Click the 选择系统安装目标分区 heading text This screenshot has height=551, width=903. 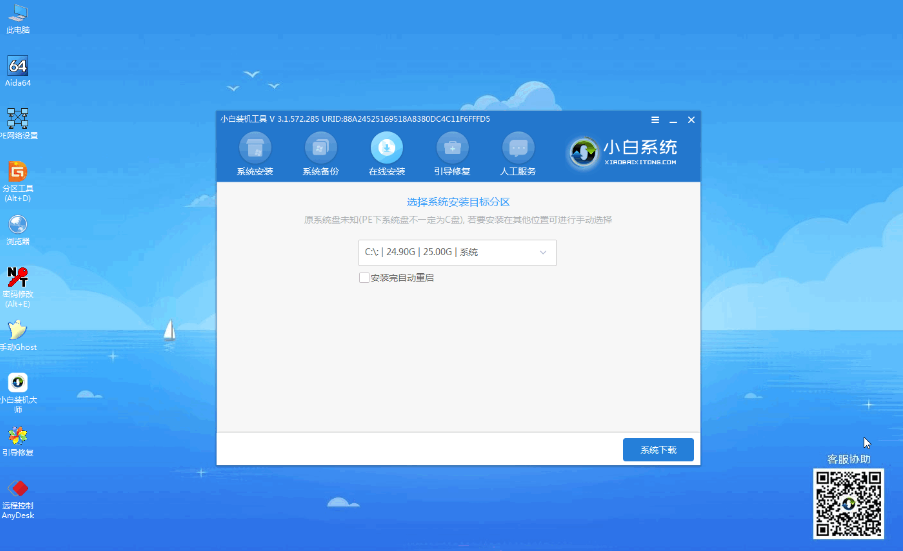[x=458, y=202]
